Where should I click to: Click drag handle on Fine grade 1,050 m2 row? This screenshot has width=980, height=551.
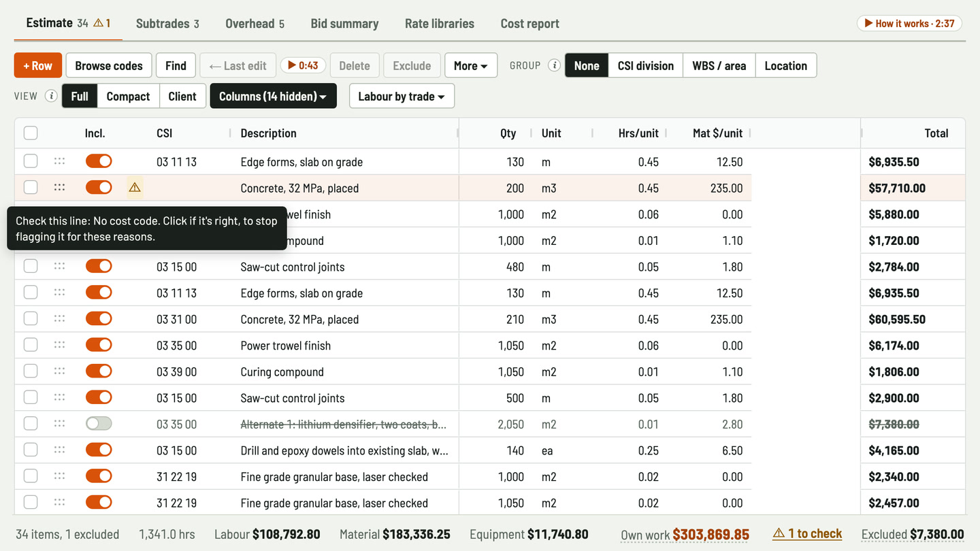coord(59,503)
